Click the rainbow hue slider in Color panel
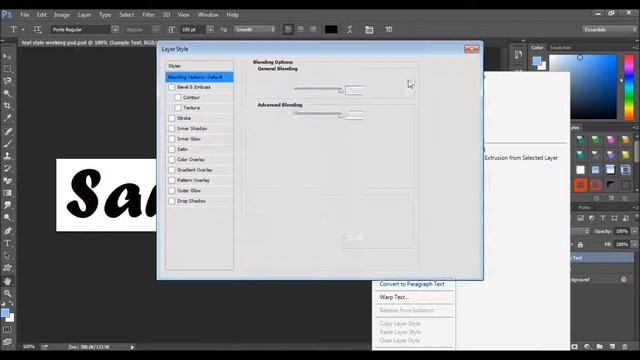This screenshot has height=360, width=640. point(629,87)
